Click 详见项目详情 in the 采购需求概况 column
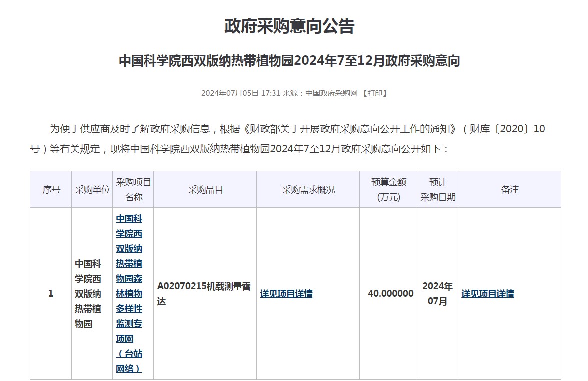588x381 pixels. 286,294
